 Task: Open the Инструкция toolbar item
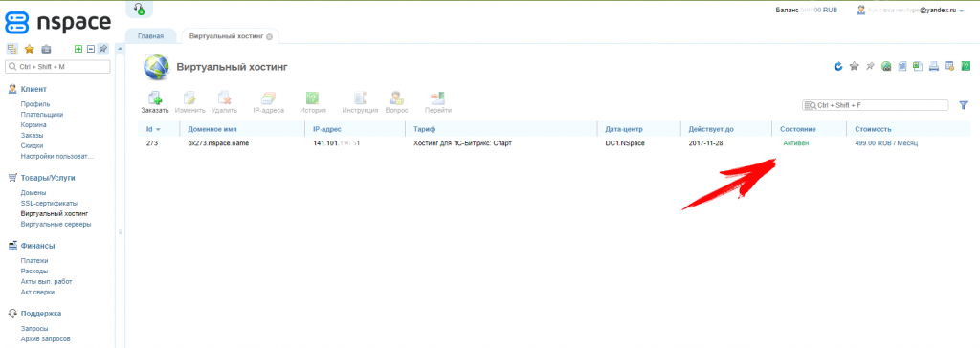[360, 103]
